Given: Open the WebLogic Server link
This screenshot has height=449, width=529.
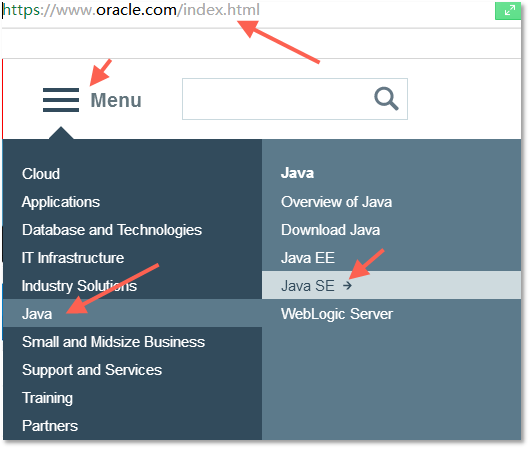Looking at the screenshot, I should pyautogui.click(x=337, y=314).
